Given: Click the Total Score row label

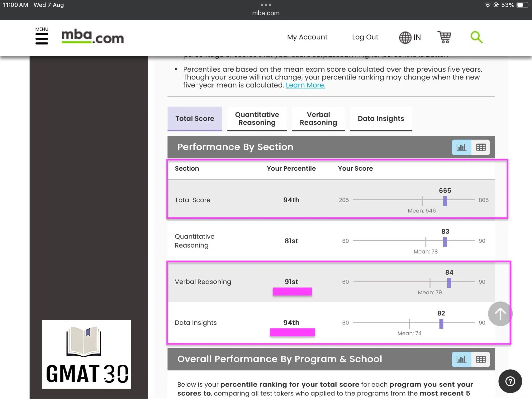Looking at the screenshot, I should click(192, 200).
